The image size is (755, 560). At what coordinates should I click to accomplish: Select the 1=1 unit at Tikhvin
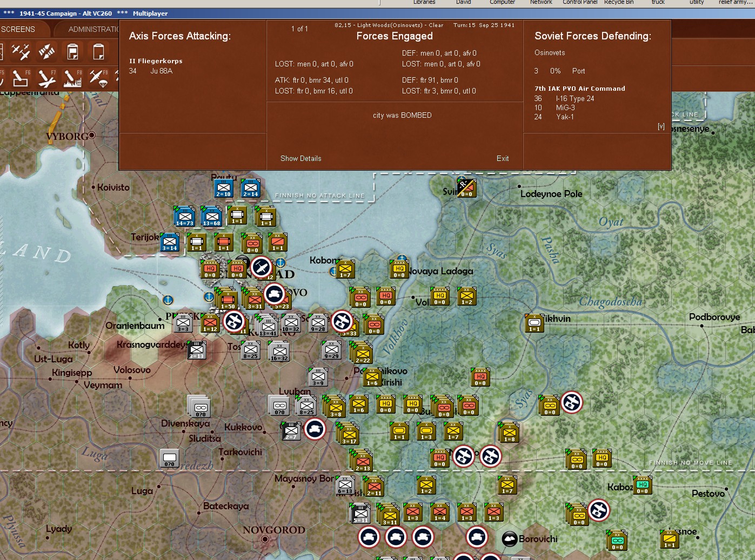coord(534,323)
